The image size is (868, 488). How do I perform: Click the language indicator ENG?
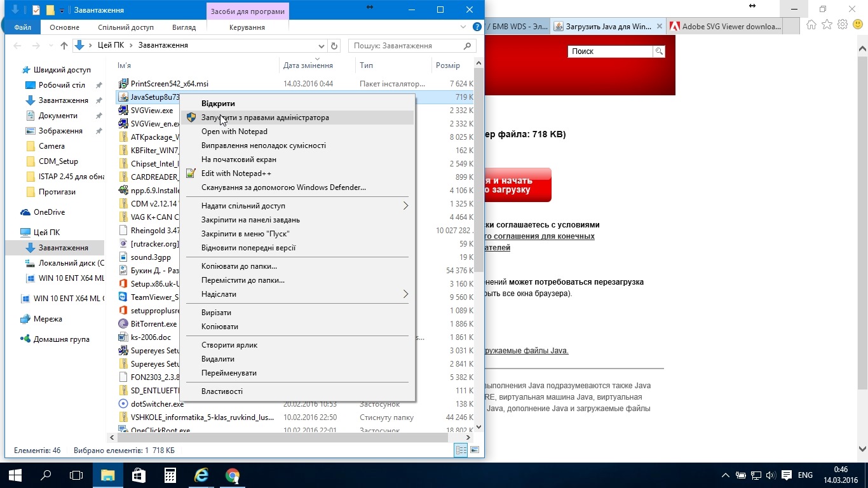coord(805,475)
